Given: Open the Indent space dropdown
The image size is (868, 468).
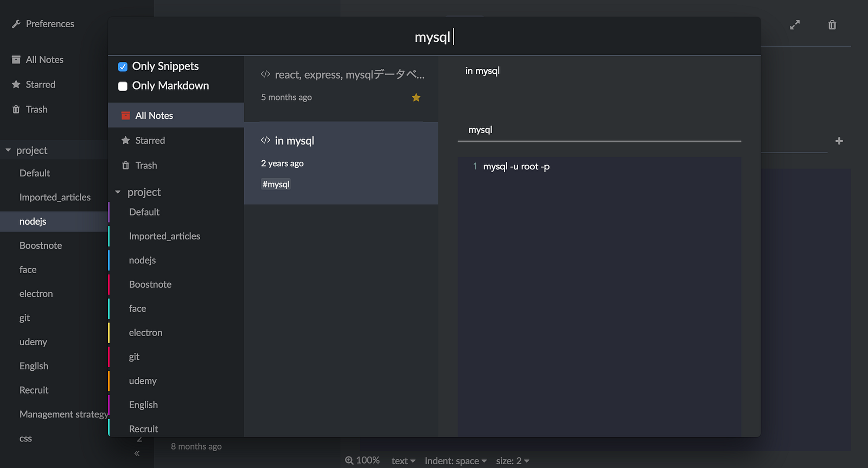Looking at the screenshot, I should click(455, 461).
